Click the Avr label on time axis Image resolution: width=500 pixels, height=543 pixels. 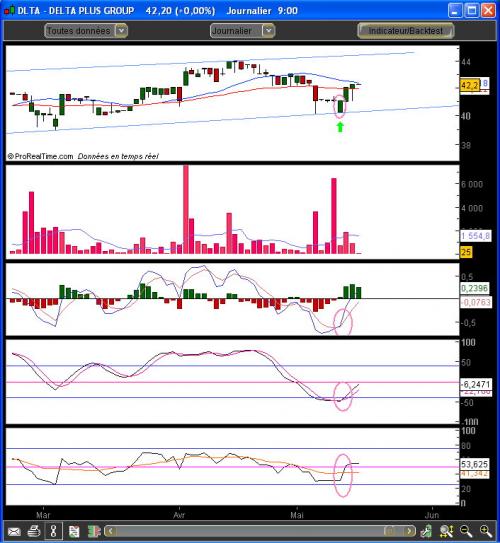click(x=179, y=515)
